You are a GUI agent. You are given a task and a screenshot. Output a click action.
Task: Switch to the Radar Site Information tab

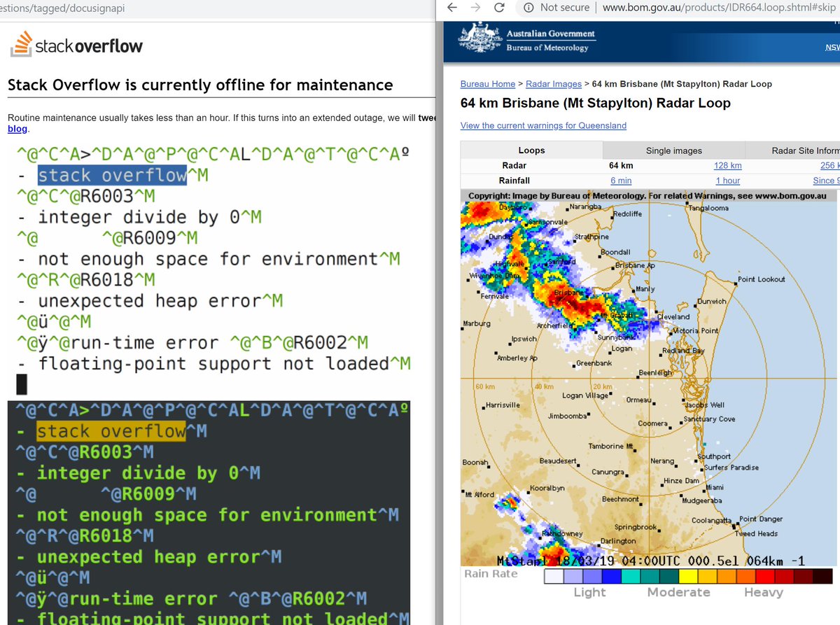click(792, 150)
